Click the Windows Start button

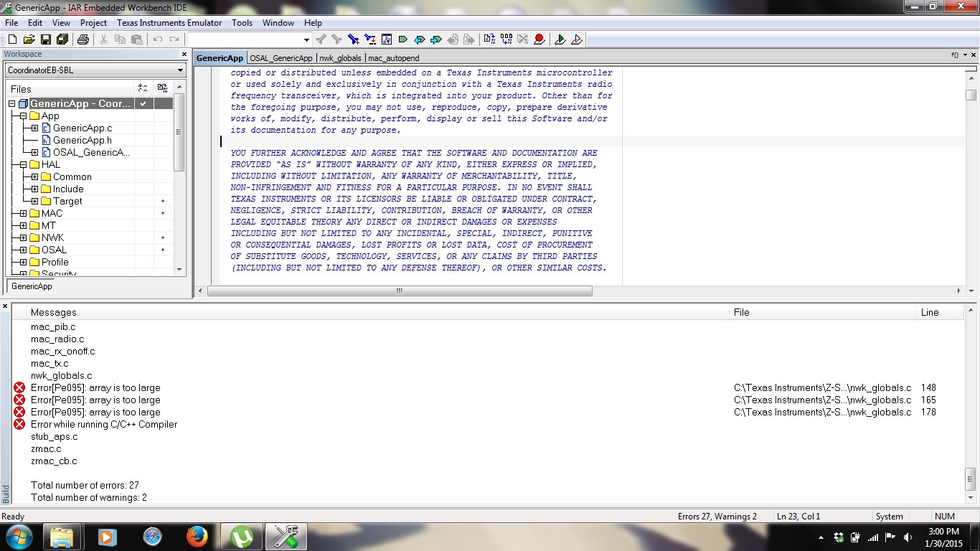click(19, 536)
